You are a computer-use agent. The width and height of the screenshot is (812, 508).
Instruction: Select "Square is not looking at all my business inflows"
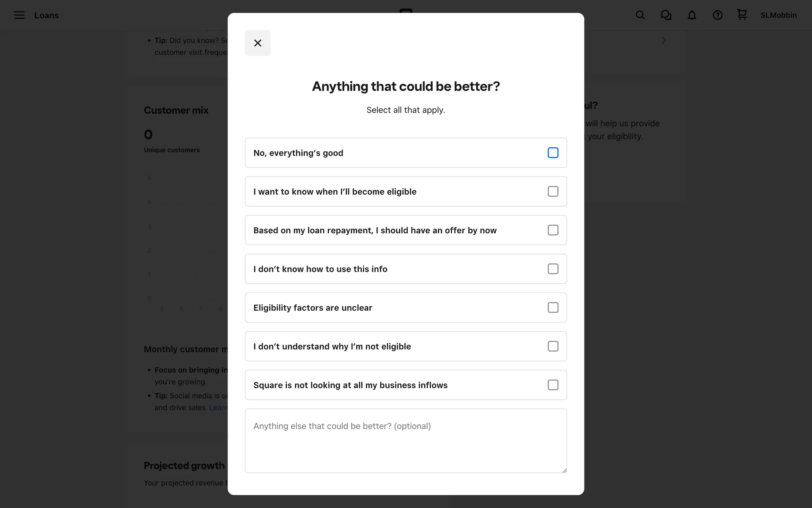[553, 385]
